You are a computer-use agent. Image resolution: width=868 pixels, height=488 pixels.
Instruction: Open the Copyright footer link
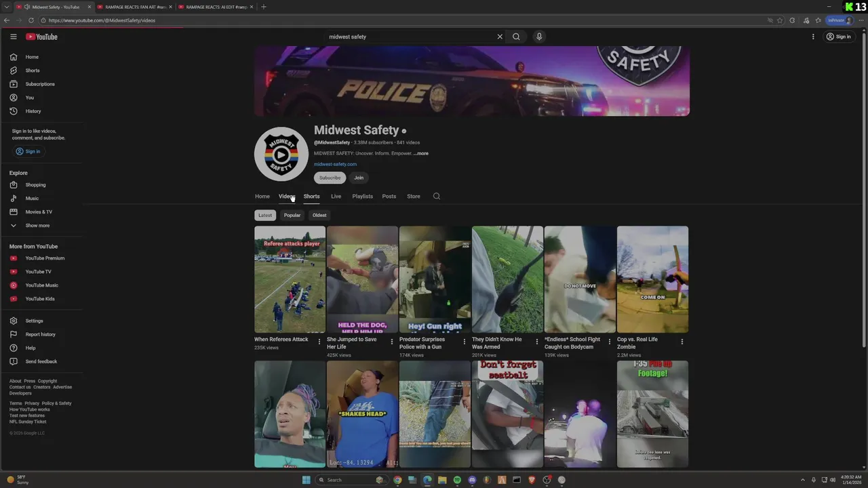(x=47, y=381)
